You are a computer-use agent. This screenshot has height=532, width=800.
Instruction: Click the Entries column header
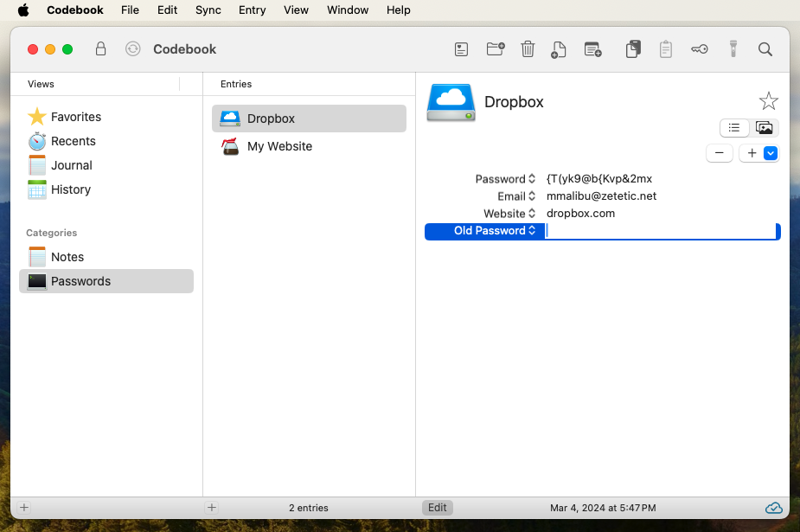[x=236, y=84]
